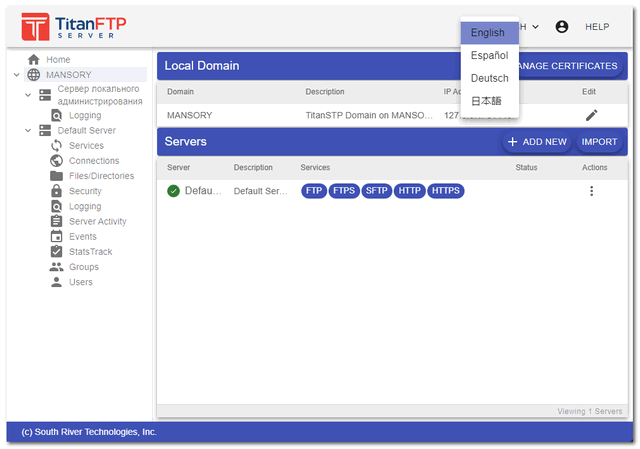The width and height of the screenshot is (640, 449).
Task: Collapse the local administration server node
Action: (28, 95)
